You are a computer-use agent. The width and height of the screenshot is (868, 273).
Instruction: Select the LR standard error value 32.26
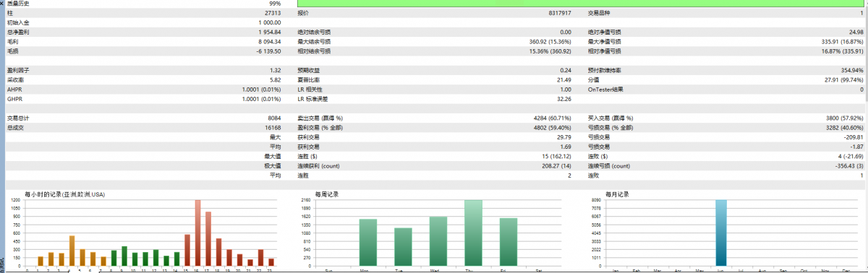[564, 99]
